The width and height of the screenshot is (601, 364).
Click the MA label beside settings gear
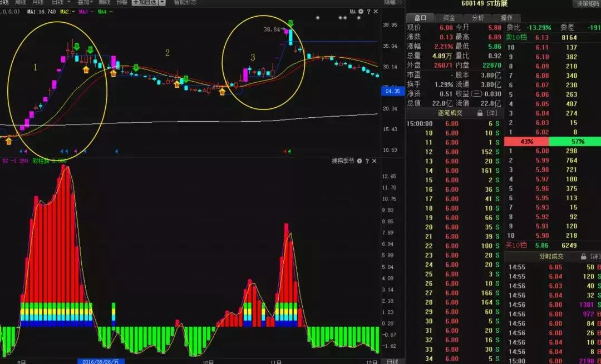[353, 12]
